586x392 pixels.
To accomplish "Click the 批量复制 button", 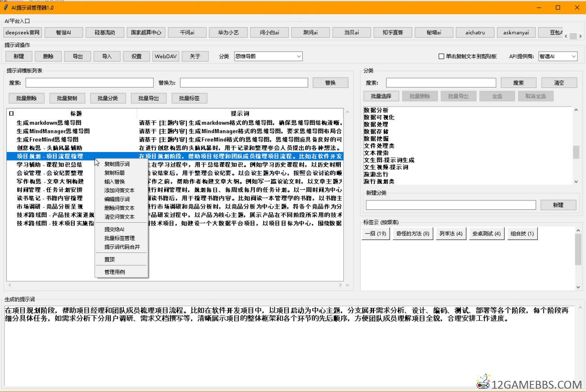I will point(67,98).
